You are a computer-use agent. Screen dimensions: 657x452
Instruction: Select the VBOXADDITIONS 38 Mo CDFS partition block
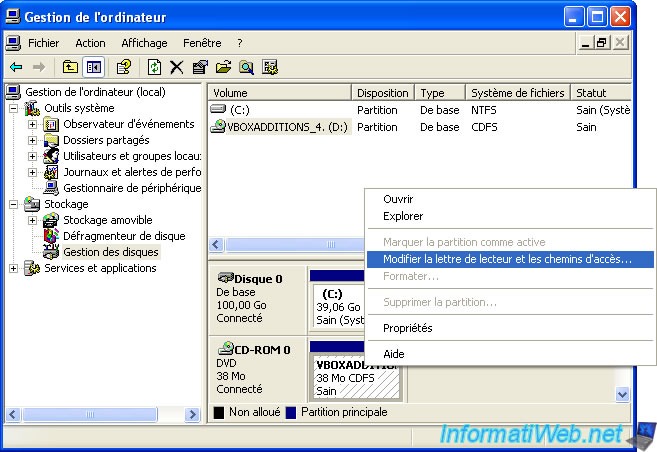pyautogui.click(x=356, y=377)
